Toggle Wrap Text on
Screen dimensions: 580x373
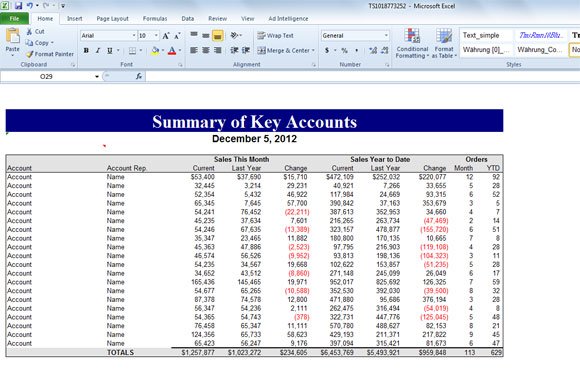click(276, 36)
